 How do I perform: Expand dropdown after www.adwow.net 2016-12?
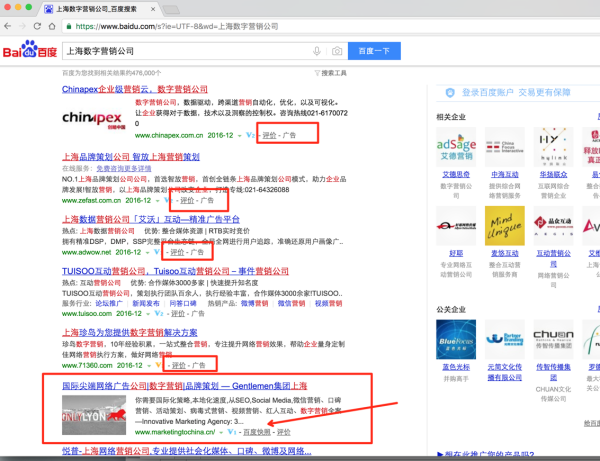point(147,252)
